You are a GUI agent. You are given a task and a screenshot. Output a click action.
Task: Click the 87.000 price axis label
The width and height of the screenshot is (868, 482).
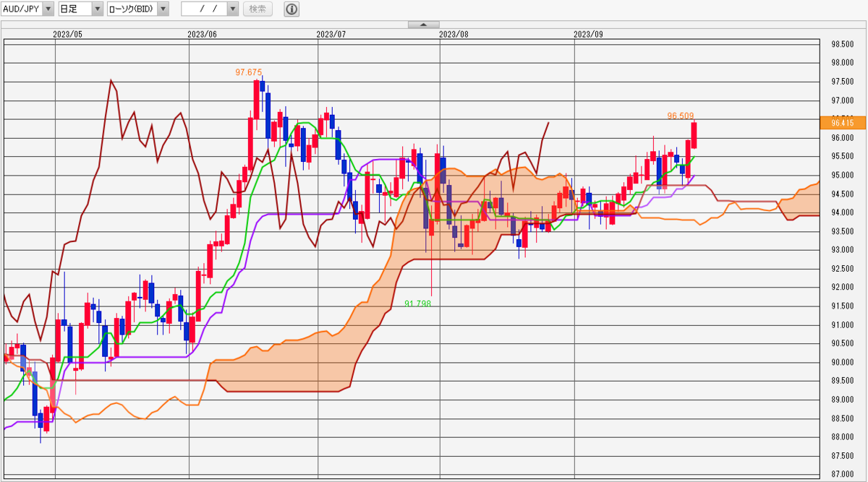click(x=843, y=474)
